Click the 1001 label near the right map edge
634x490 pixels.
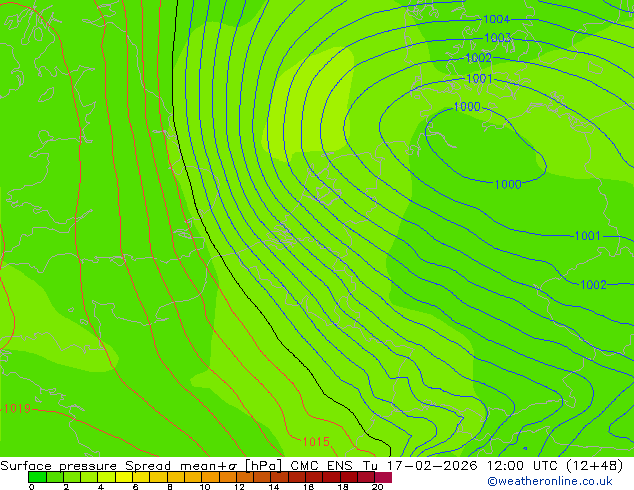[x=588, y=236]
